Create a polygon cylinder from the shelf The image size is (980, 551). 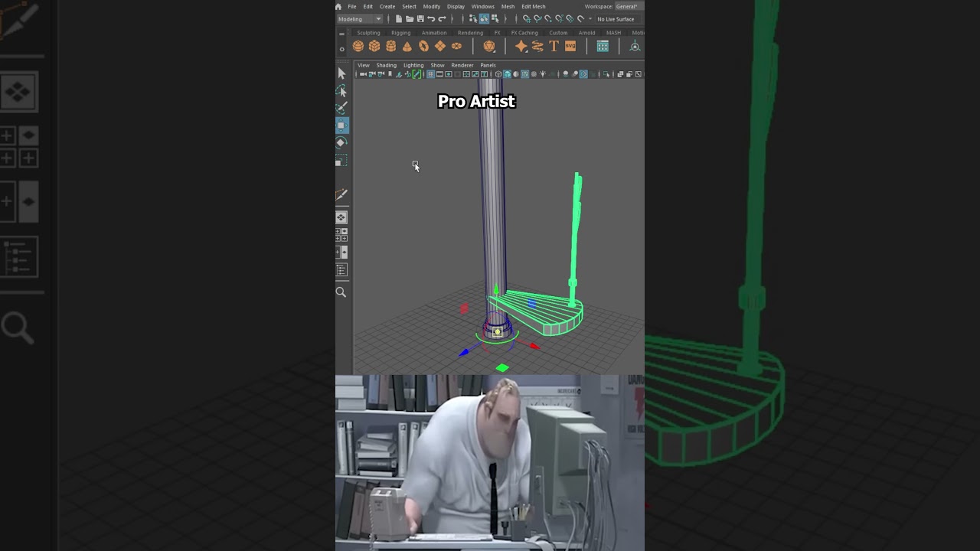pos(391,46)
